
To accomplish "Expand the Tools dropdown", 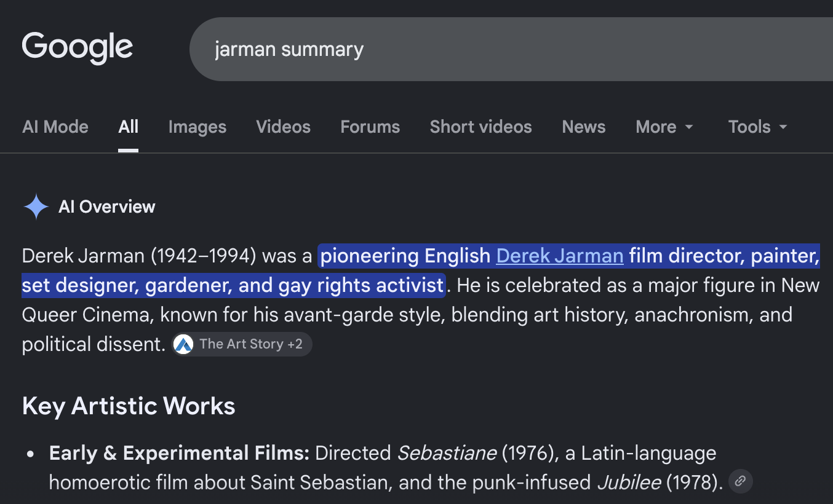I will (x=758, y=127).
